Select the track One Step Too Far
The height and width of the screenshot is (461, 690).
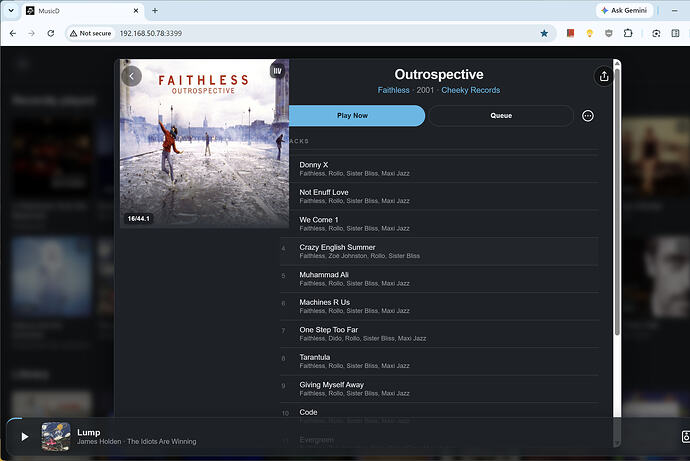click(x=439, y=334)
